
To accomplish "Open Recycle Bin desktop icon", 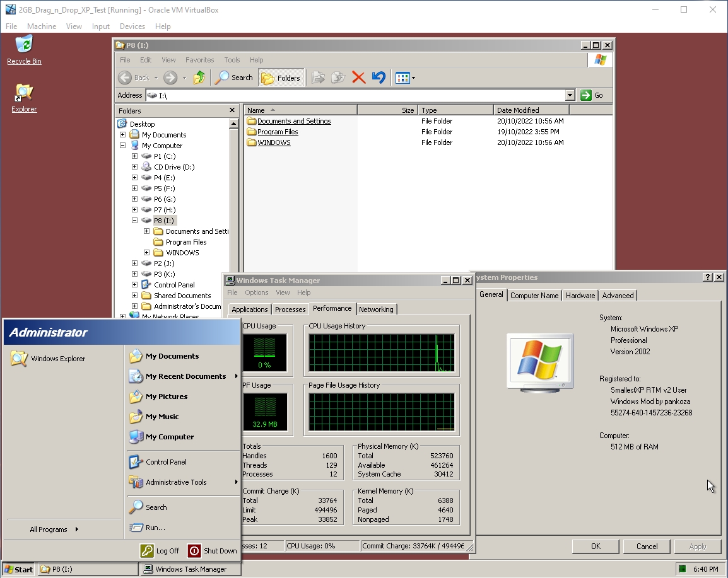I will tap(24, 50).
